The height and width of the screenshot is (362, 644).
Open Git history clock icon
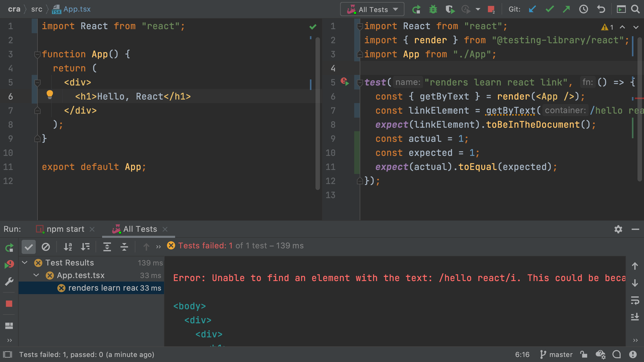coord(583,10)
